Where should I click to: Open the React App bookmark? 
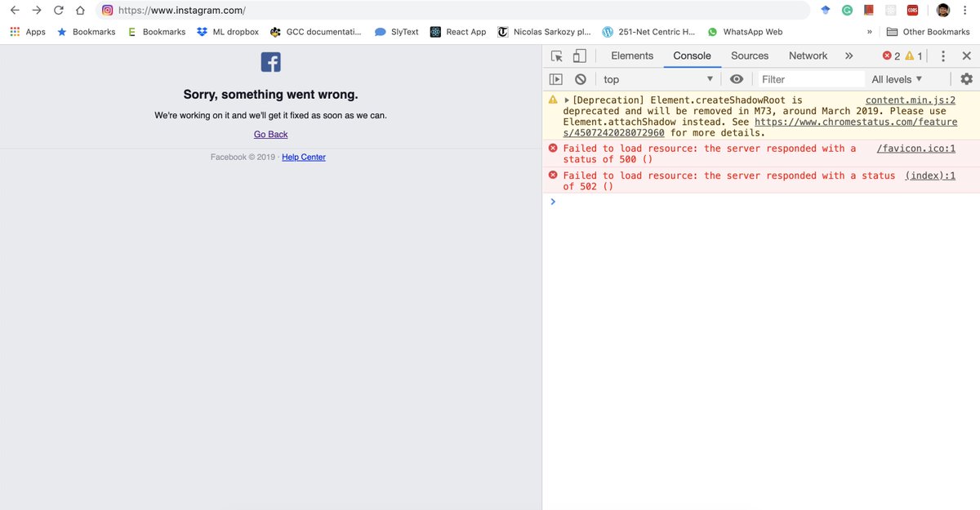tap(458, 32)
